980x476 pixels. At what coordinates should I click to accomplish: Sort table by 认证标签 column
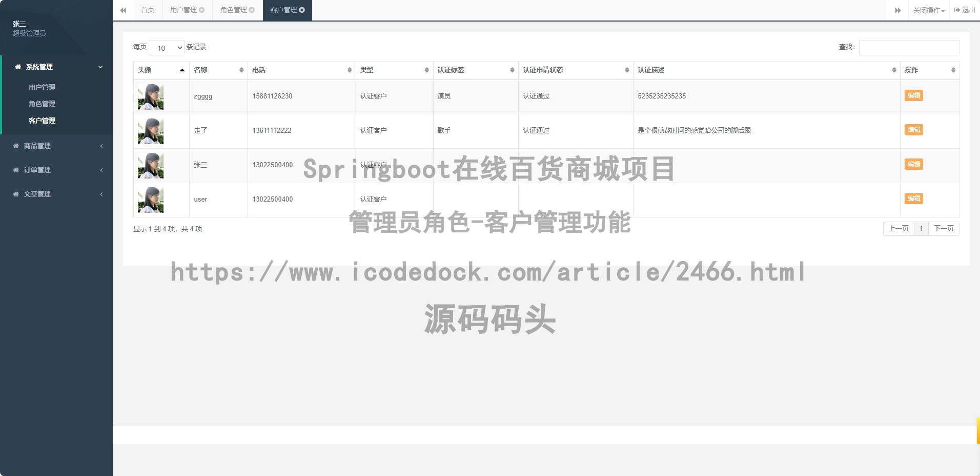(476, 70)
